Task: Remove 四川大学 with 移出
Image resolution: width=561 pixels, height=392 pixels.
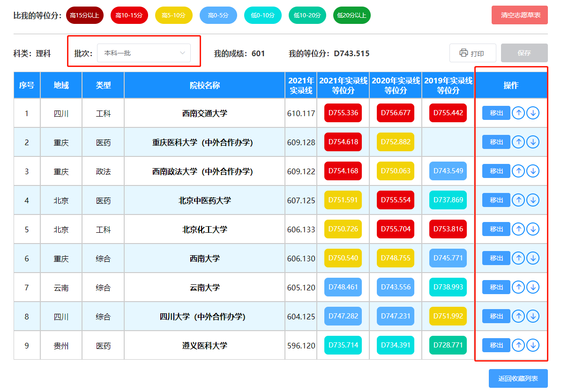Action: tap(496, 316)
